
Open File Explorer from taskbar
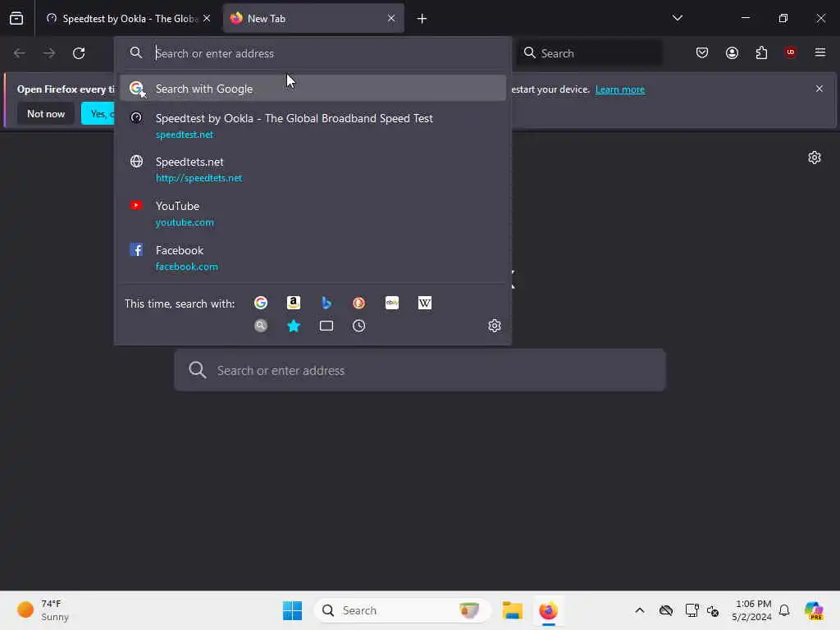point(512,610)
